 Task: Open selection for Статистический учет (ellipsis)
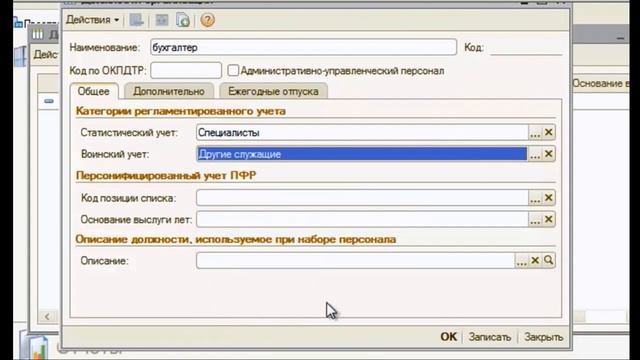pos(535,132)
